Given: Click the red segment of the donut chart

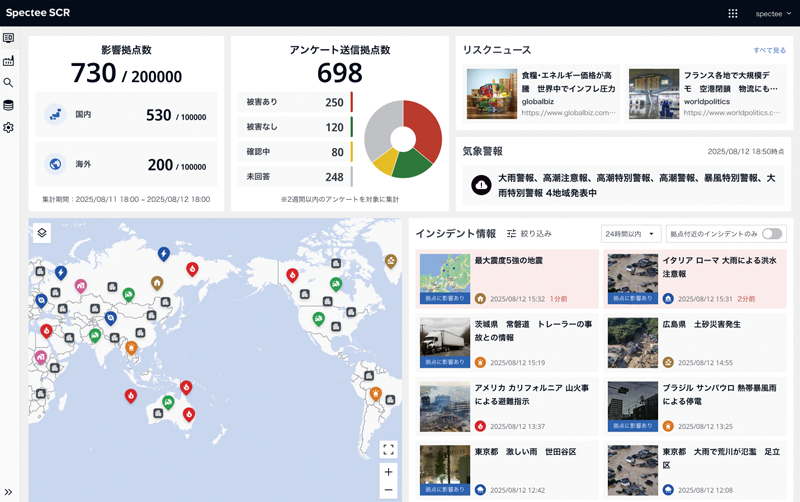Looking at the screenshot, I should pyautogui.click(x=424, y=129).
